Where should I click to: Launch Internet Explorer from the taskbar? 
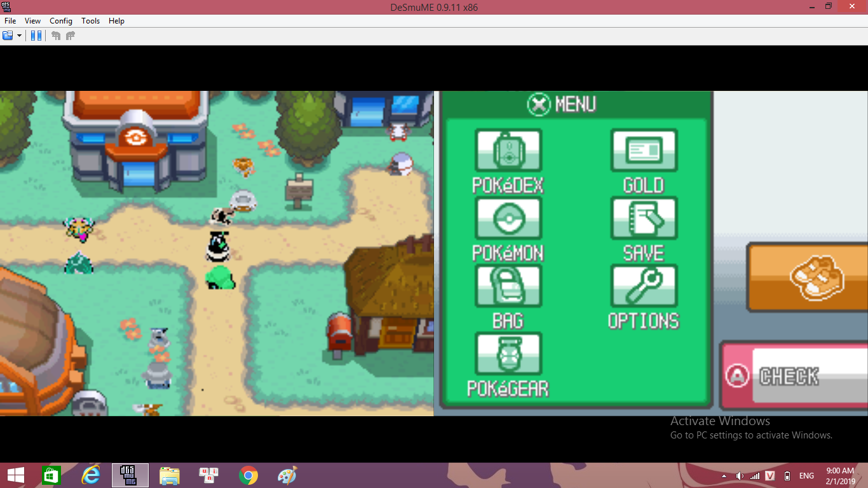click(x=91, y=475)
